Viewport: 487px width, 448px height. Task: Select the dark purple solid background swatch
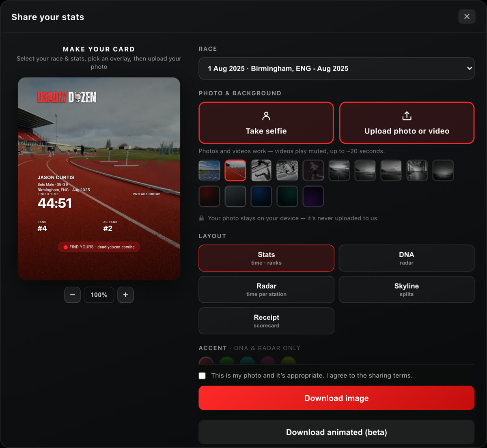click(313, 196)
